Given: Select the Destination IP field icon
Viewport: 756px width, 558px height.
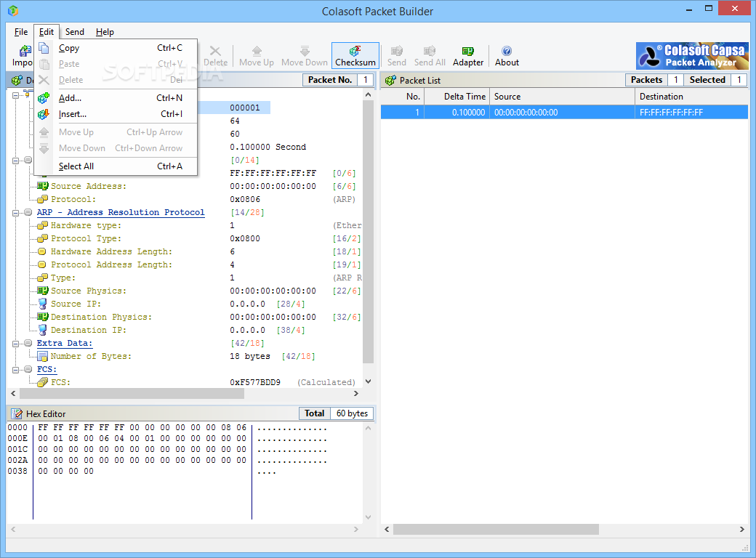Looking at the screenshot, I should (x=42, y=330).
